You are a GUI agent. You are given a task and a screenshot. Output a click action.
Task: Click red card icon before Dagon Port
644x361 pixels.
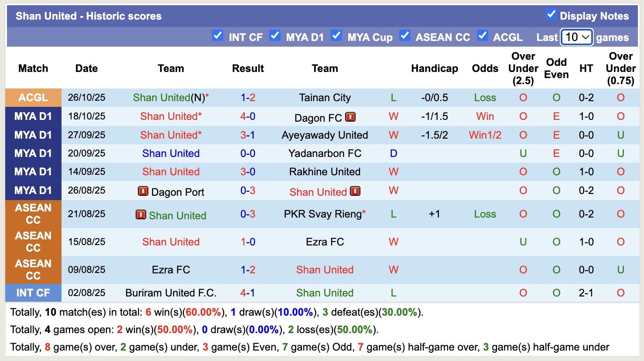point(143,191)
